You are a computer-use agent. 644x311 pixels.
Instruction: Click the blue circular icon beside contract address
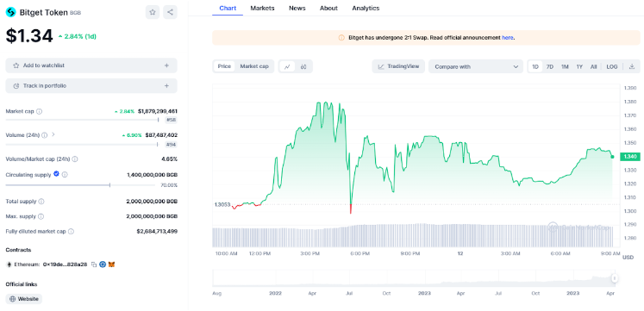coord(103,264)
